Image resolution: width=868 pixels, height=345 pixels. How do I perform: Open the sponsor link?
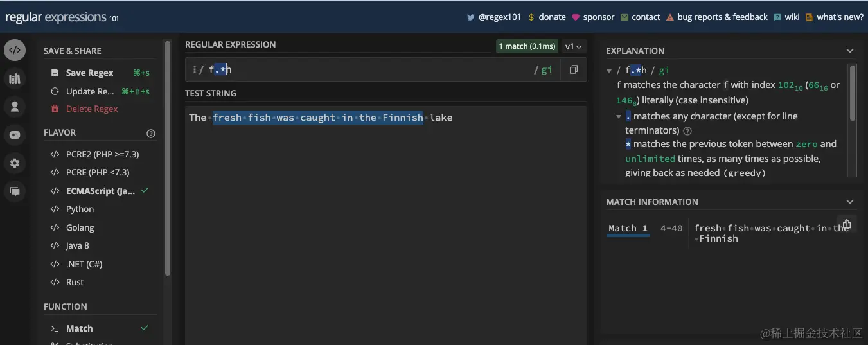593,17
